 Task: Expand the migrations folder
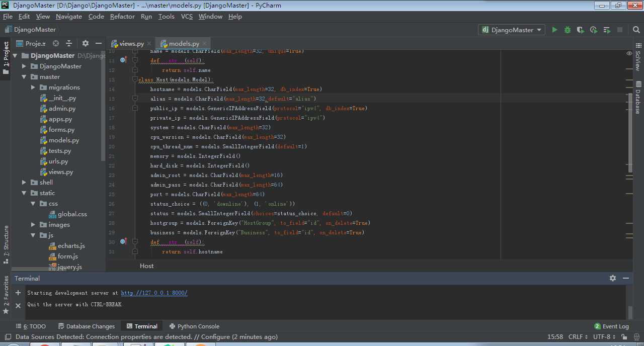coord(34,88)
